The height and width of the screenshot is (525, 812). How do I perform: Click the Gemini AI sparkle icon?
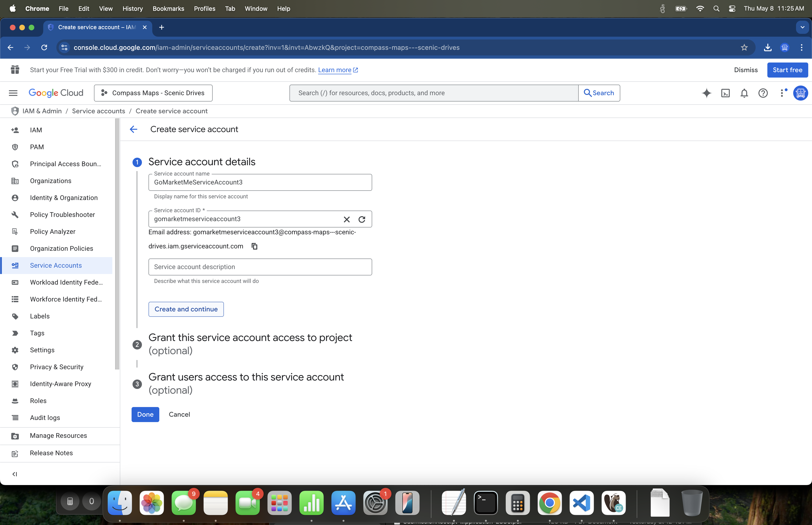[706, 93]
